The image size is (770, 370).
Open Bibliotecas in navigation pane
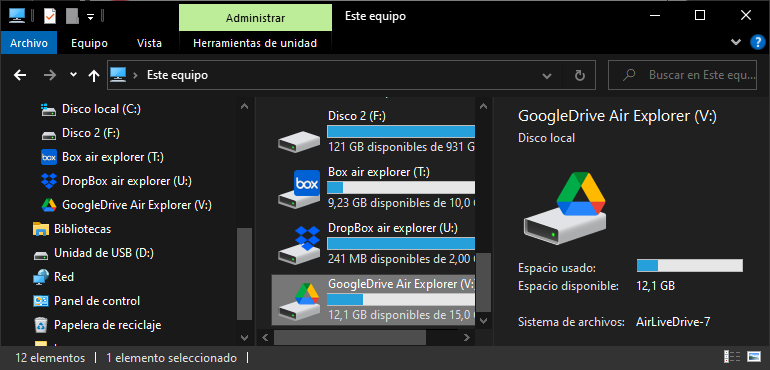click(x=82, y=229)
